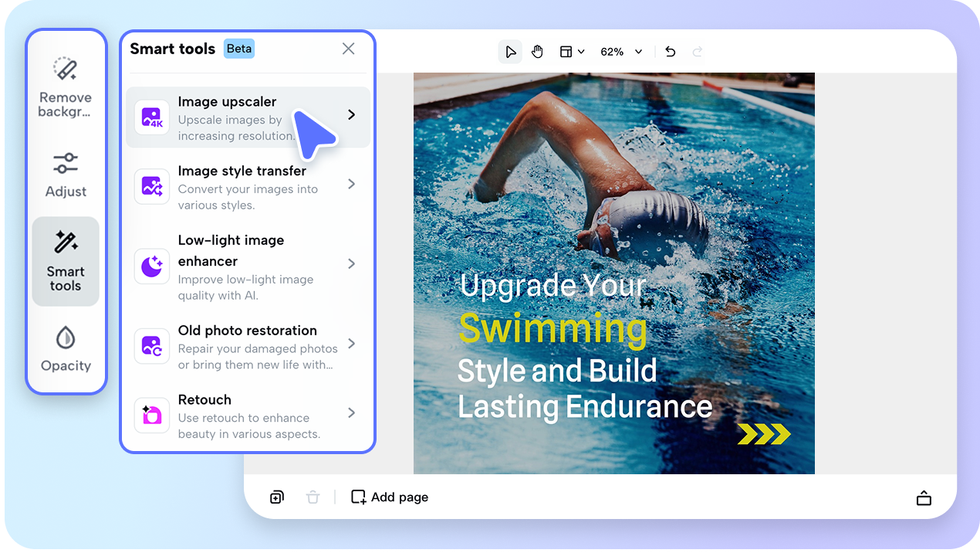The image size is (980, 553).
Task: Expand the Image style transfer option
Action: click(247, 185)
